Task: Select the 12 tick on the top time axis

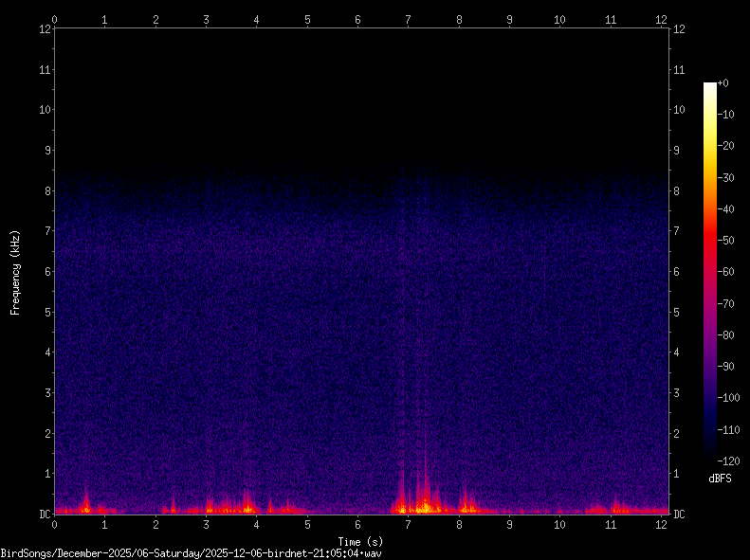Action: (x=661, y=19)
